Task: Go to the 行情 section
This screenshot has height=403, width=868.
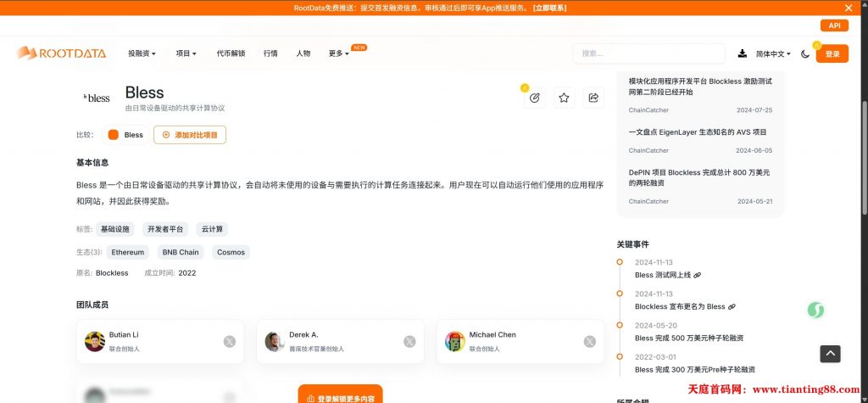Action: [x=270, y=53]
